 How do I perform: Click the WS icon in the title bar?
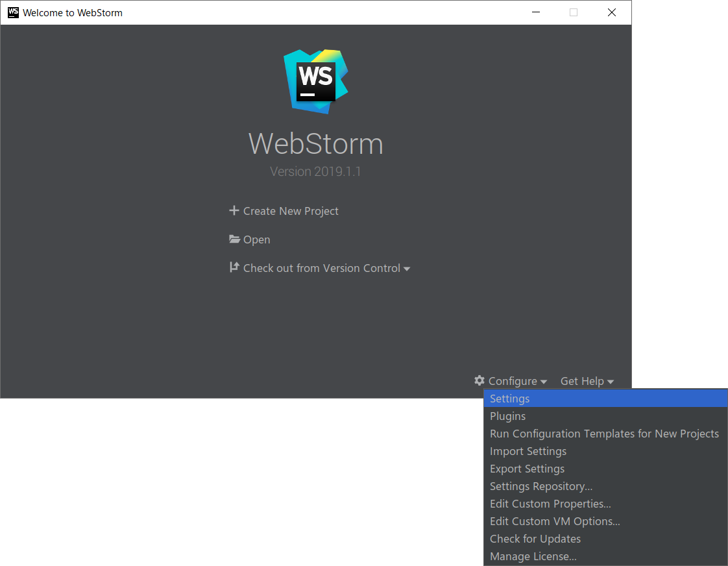(x=14, y=12)
